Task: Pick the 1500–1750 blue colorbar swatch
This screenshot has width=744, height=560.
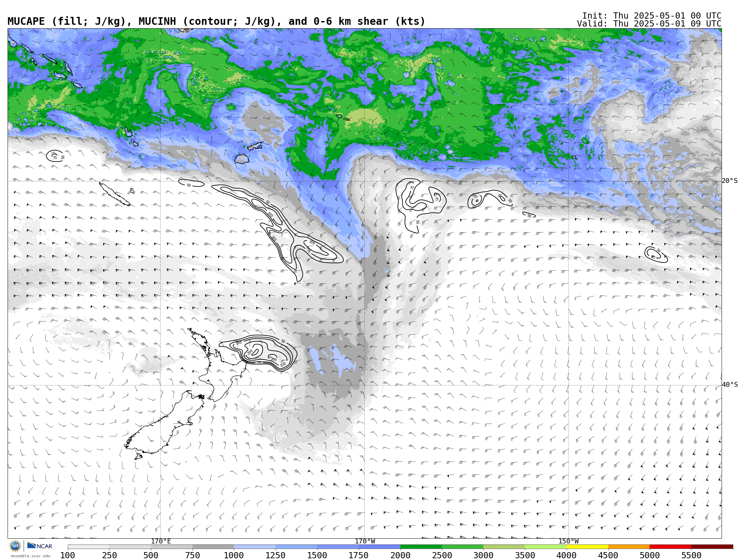Action: (338, 547)
